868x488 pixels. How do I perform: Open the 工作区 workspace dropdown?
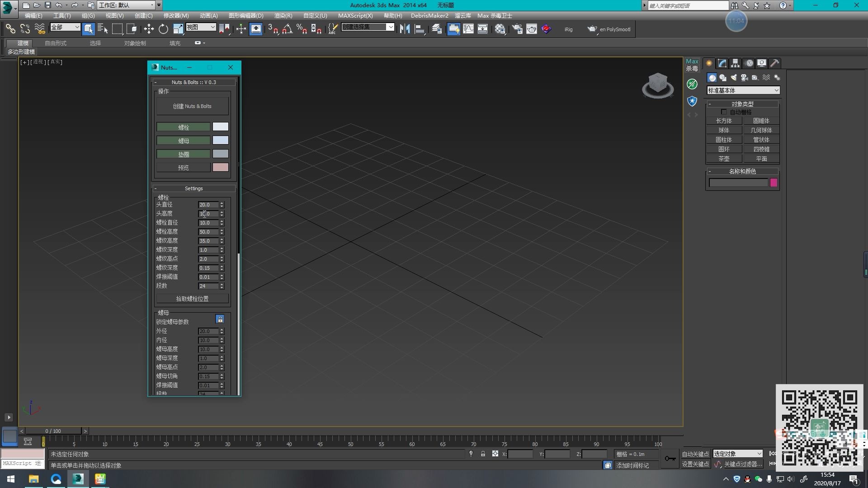(126, 5)
